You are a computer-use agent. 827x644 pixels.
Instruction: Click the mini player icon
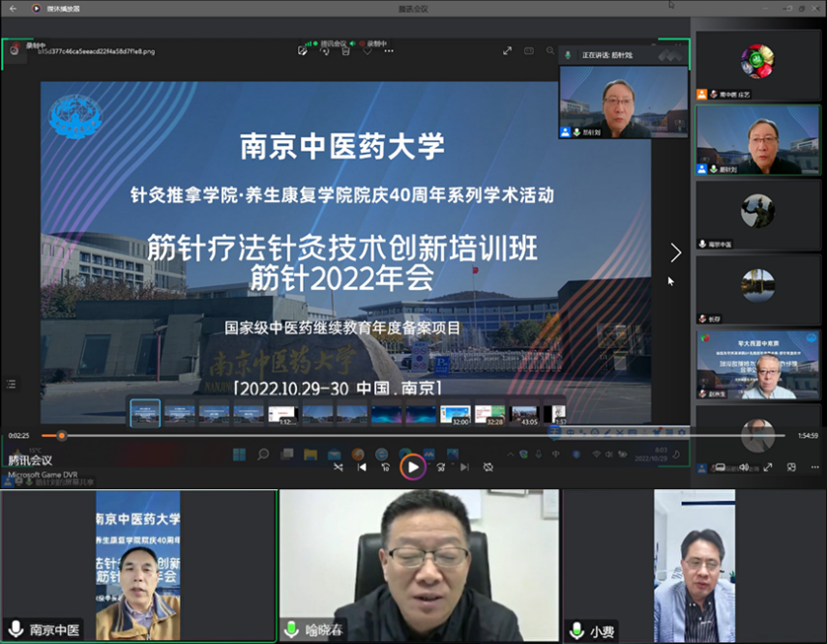pyautogui.click(x=791, y=467)
